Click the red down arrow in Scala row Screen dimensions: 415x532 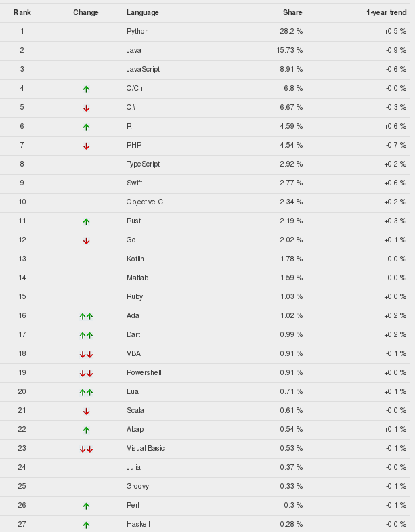[86, 412]
